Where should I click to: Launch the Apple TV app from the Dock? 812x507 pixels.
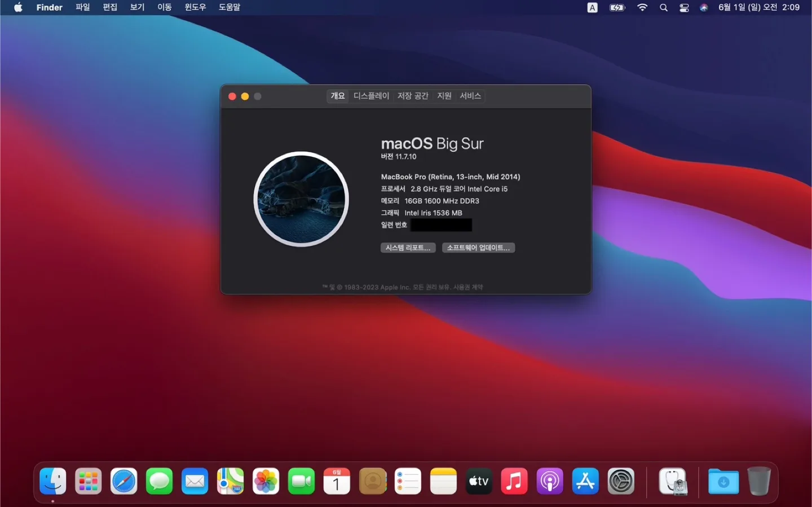click(479, 481)
